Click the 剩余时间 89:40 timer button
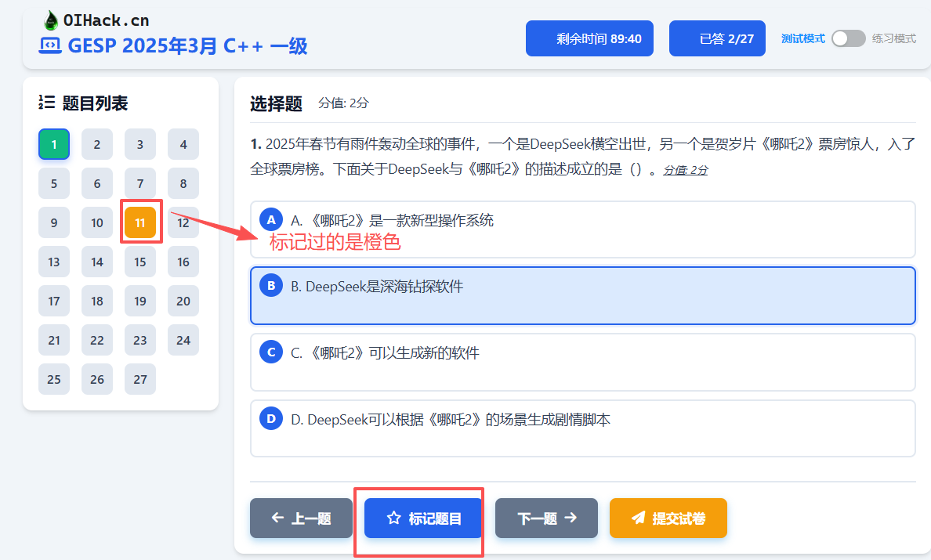This screenshot has height=560, width=931. point(589,38)
